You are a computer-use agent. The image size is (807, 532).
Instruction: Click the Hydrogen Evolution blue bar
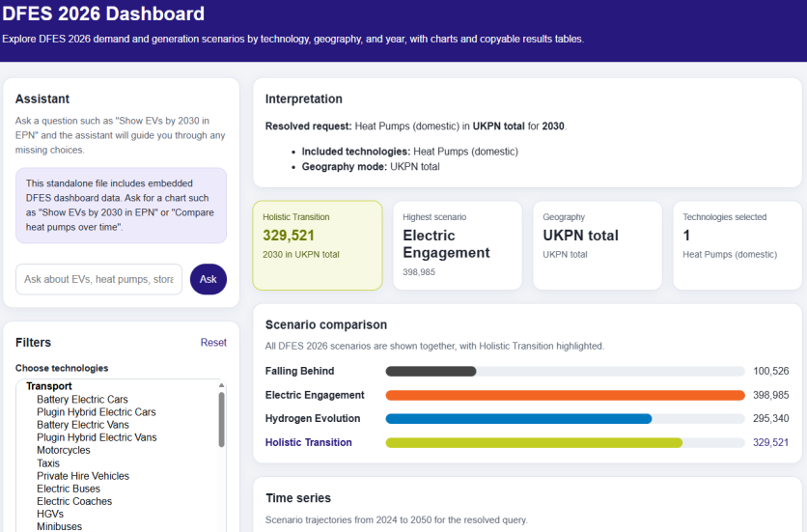point(518,419)
